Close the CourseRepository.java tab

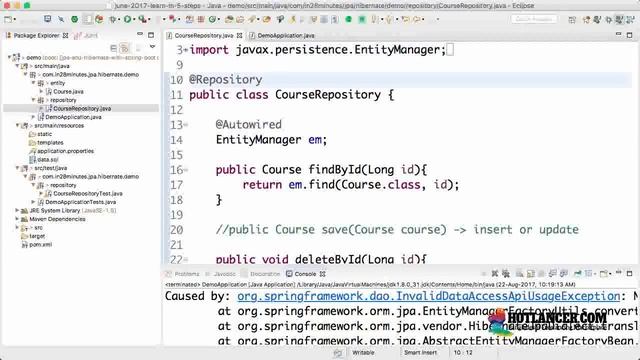[x=240, y=36]
